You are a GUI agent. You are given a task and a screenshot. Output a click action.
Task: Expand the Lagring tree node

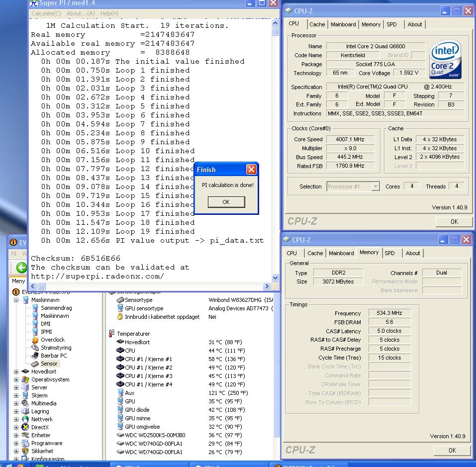click(x=16, y=411)
